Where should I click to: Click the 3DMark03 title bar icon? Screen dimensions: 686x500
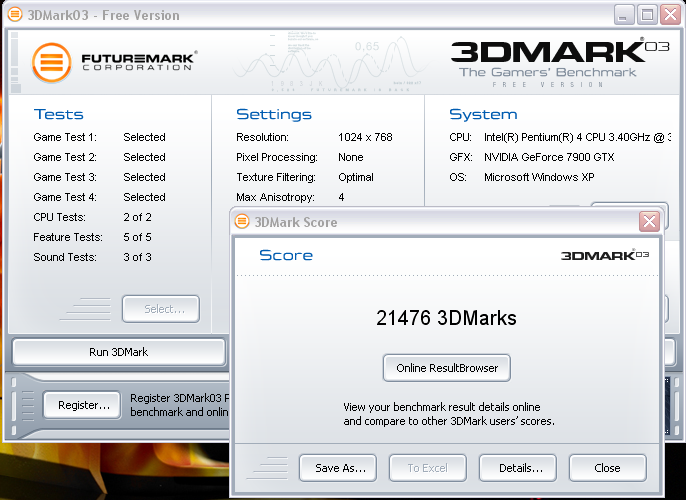coord(15,14)
